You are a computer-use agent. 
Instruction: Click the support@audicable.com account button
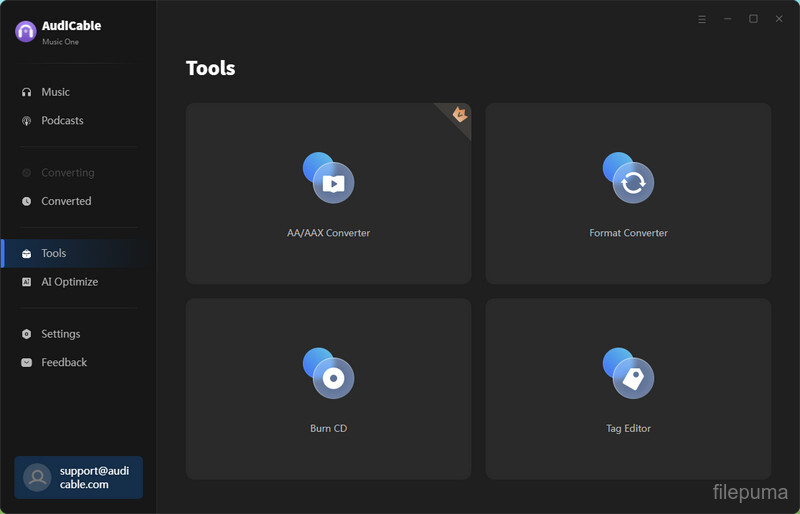click(x=79, y=477)
